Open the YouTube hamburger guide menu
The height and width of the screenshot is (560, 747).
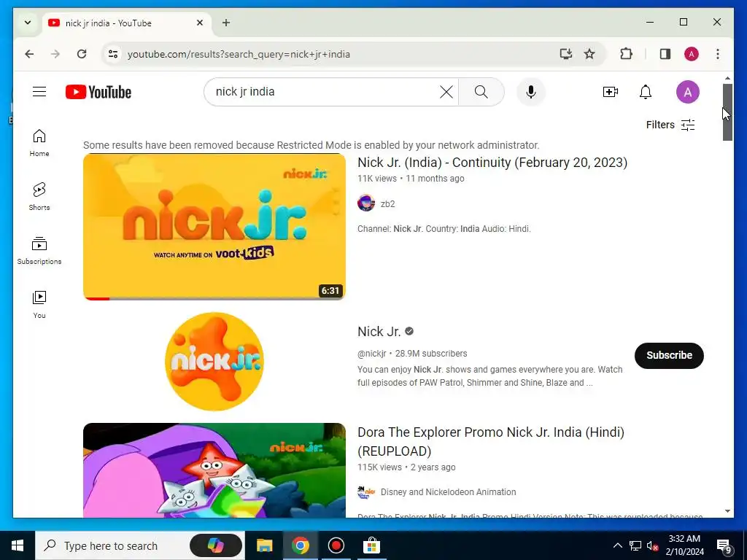(39, 91)
